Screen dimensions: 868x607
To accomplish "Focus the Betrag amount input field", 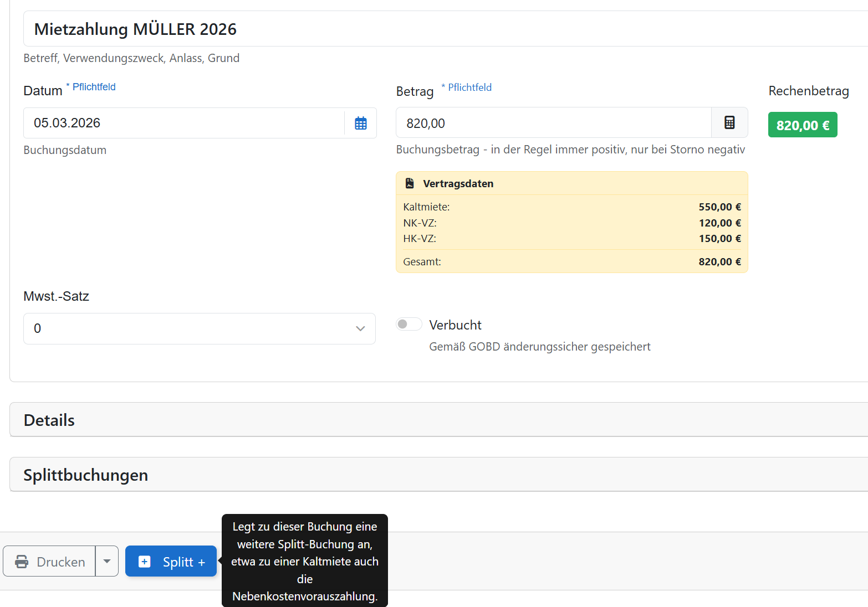I will click(x=553, y=123).
